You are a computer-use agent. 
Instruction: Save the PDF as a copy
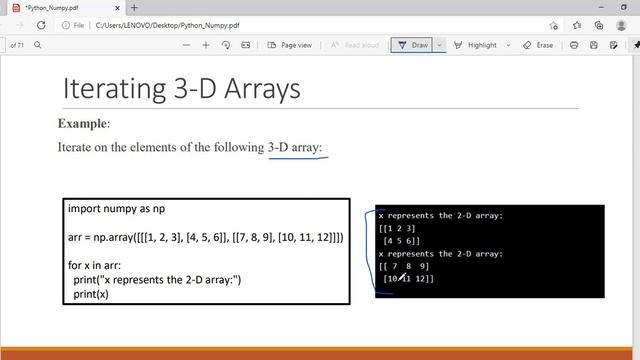pyautogui.click(x=613, y=45)
